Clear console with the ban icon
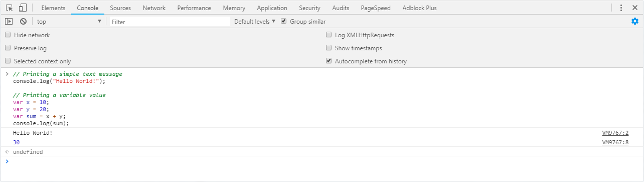 click(x=23, y=22)
